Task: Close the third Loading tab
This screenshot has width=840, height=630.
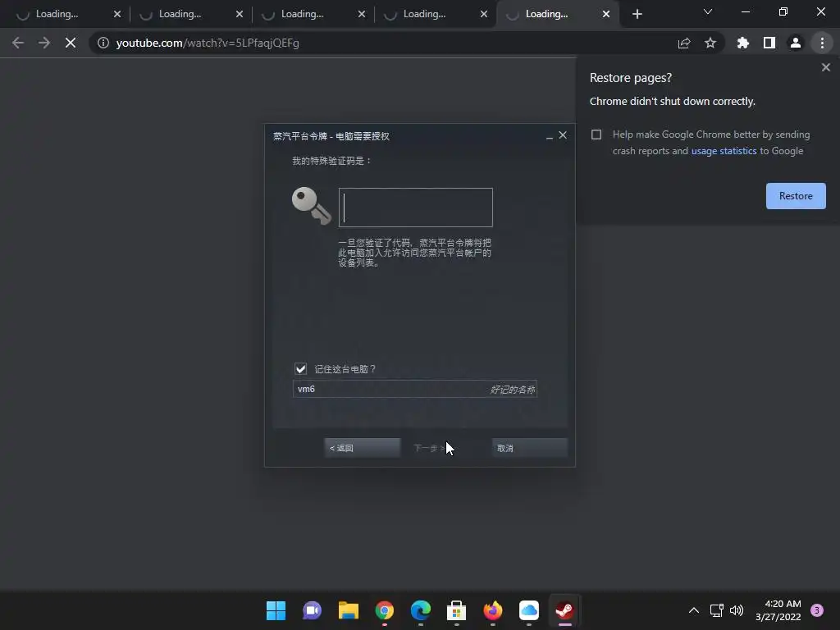Action: [362, 14]
